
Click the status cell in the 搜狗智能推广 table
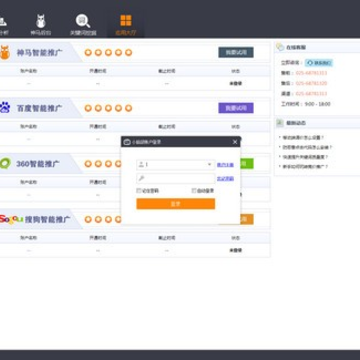click(236, 250)
